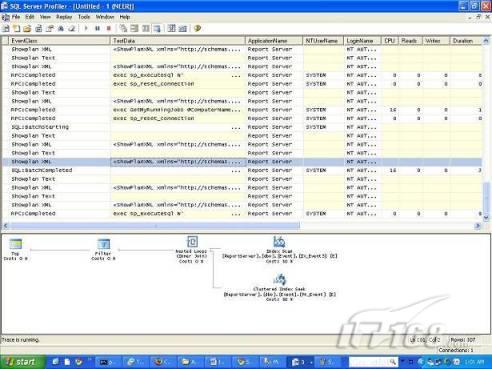
Task: Select the Nested Loops plan operator icon
Action: pos(192,242)
